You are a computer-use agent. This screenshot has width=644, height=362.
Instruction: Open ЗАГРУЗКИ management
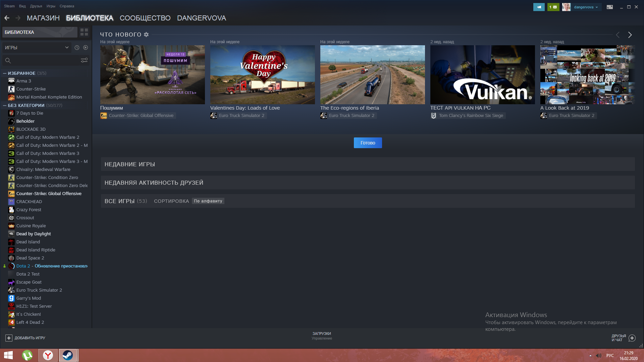[322, 336]
